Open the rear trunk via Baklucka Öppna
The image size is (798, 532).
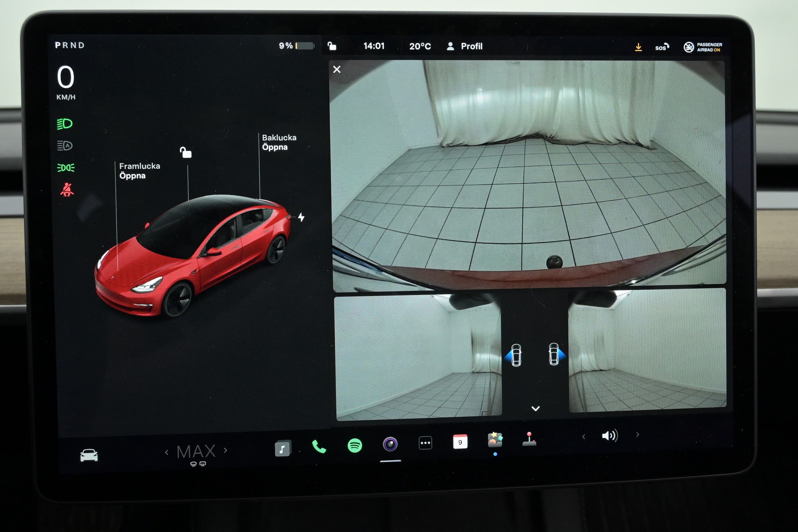click(279, 142)
